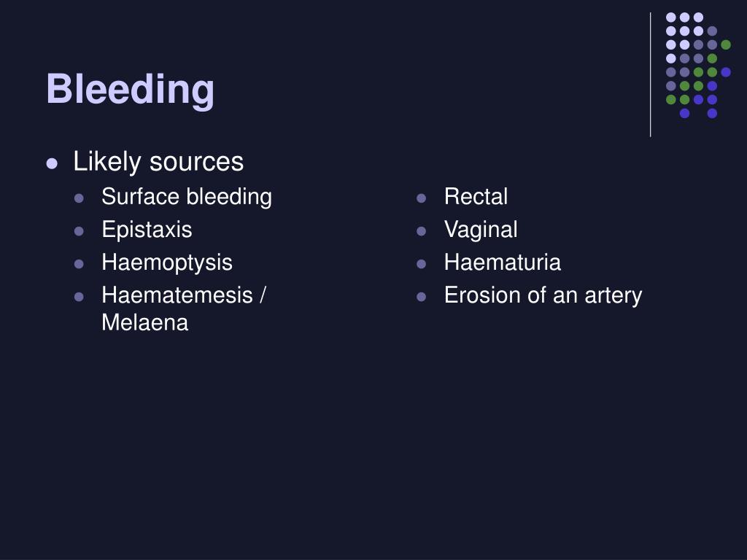Click the Bleeding slide title

(130, 90)
